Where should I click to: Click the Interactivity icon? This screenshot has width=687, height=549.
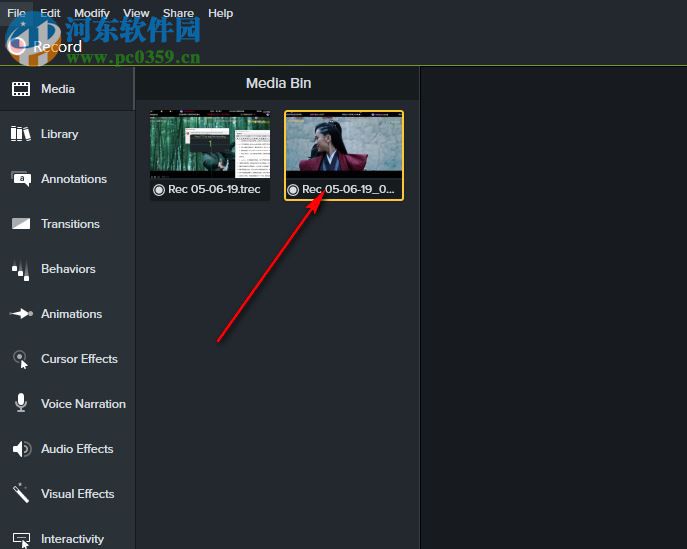pyautogui.click(x=21, y=539)
